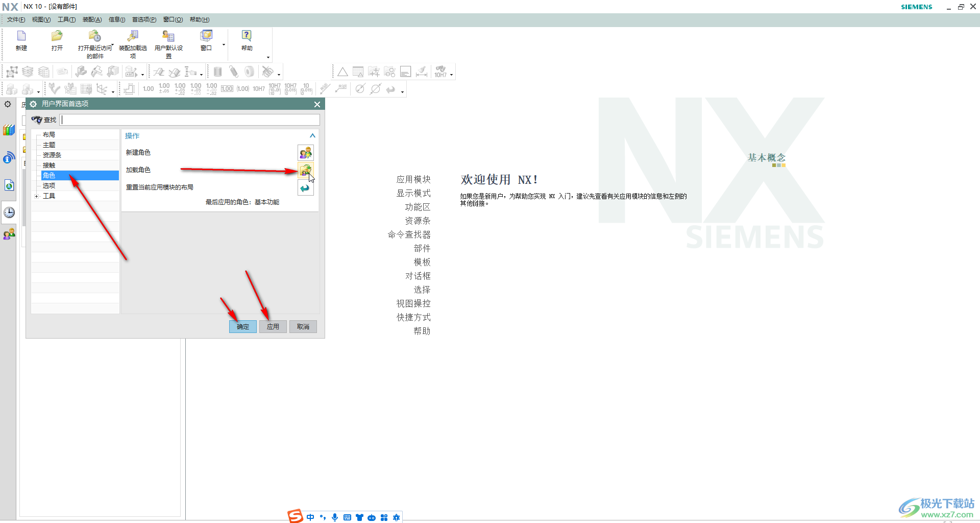Open the 帮助(H) menu

coord(200,19)
